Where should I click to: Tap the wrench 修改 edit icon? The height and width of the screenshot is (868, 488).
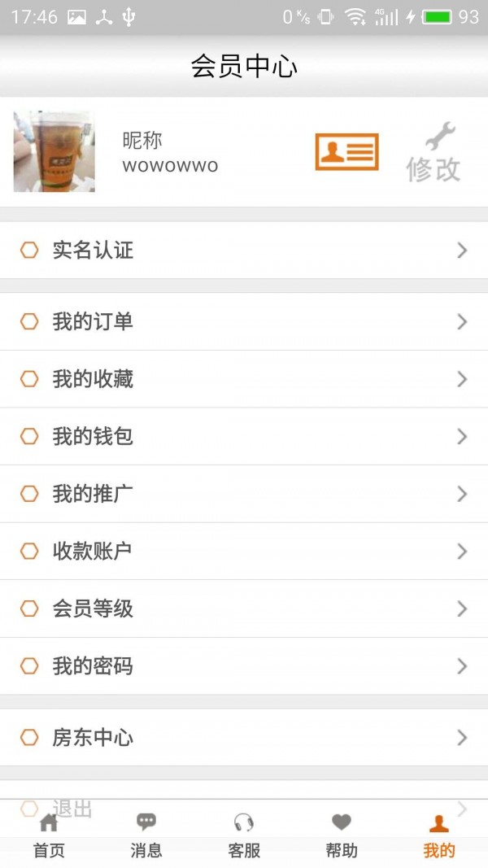434,153
